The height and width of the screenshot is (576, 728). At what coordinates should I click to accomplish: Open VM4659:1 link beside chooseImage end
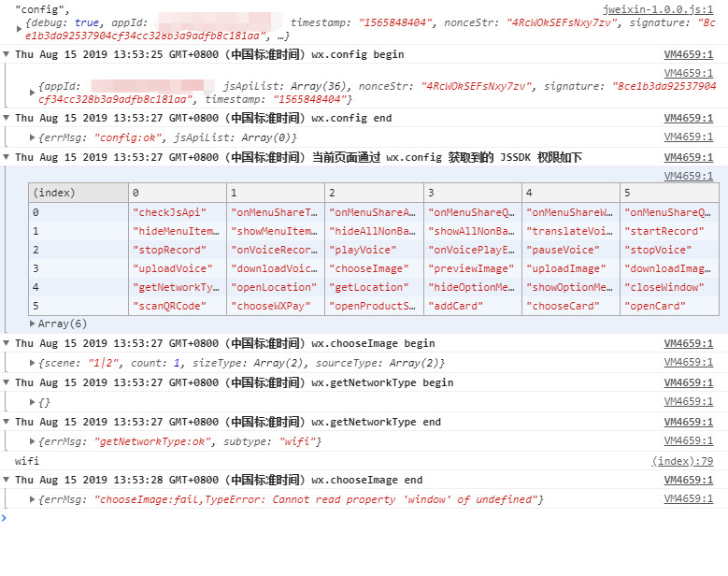click(688, 480)
